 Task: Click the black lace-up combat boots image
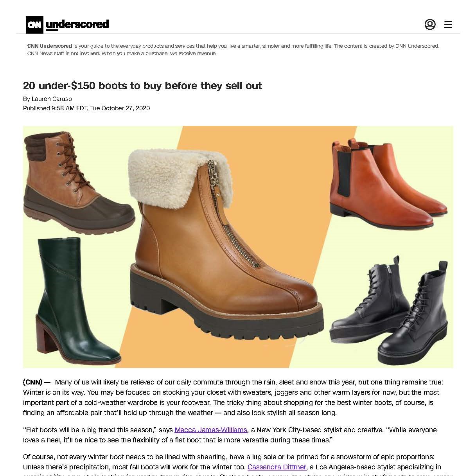[389, 310]
